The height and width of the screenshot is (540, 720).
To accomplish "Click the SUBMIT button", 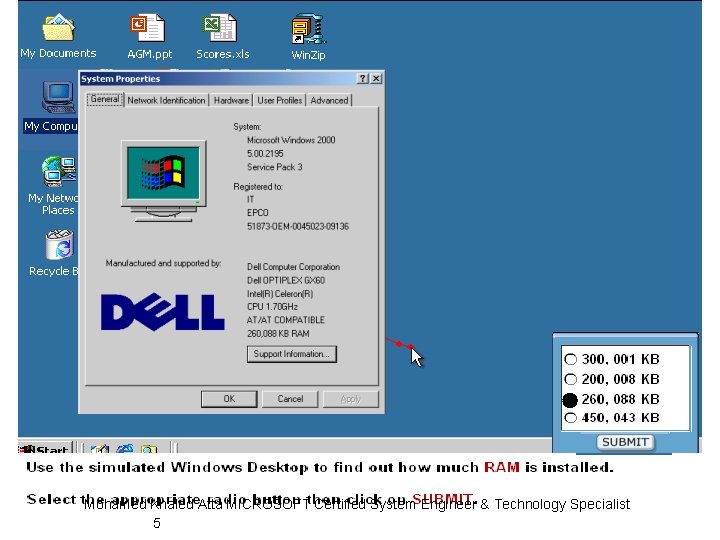I will (625, 442).
